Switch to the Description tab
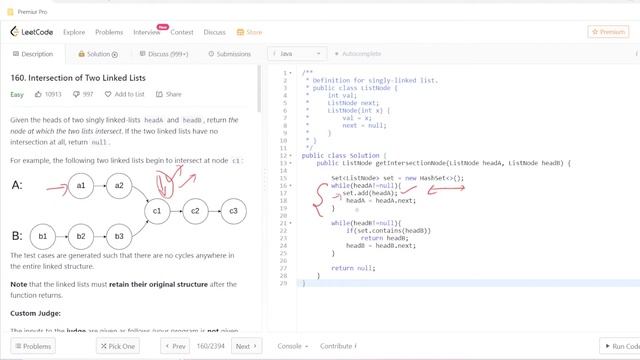Screen dimensions: 640x360 pyautogui.click(x=33, y=54)
